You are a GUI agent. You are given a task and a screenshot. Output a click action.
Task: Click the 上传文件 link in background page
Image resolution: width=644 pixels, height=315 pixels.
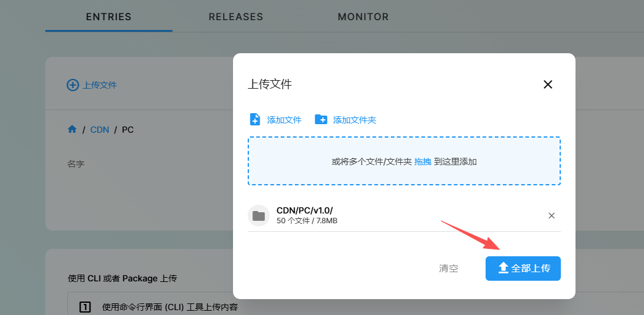100,85
